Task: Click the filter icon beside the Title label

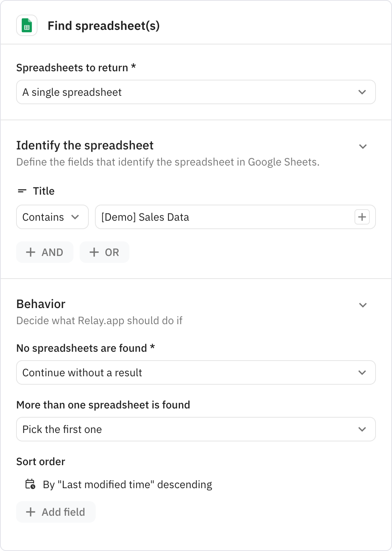Action: 22,190
